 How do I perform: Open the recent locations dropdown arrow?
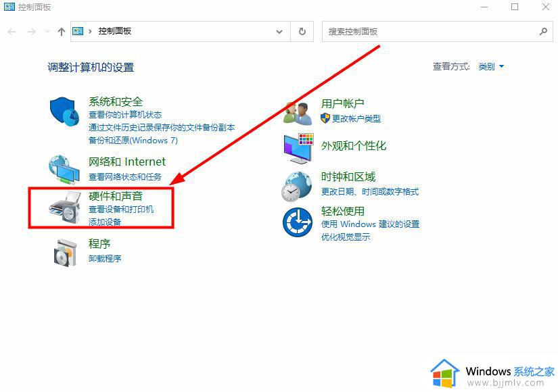point(48,32)
